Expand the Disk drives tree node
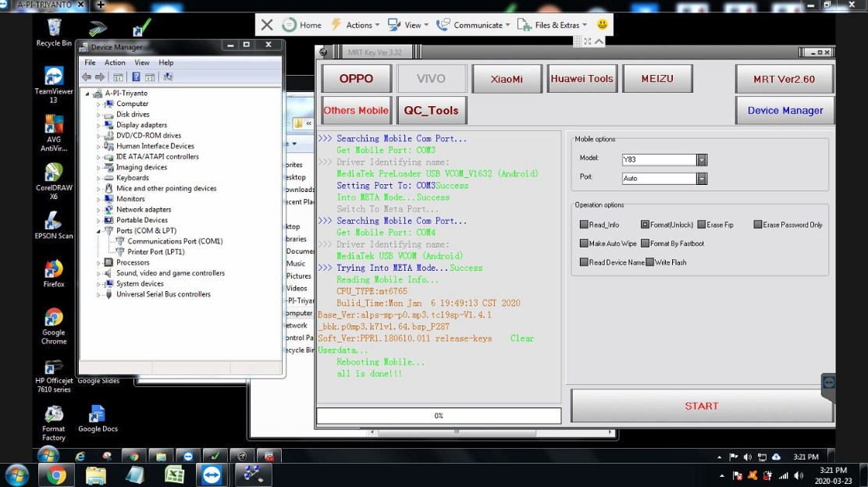The image size is (868, 487). coord(98,115)
